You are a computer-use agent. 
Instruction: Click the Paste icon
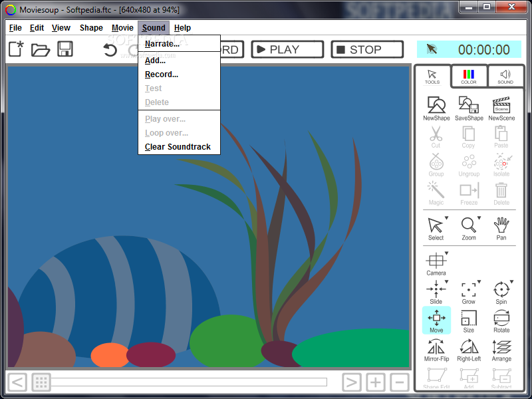point(501,137)
